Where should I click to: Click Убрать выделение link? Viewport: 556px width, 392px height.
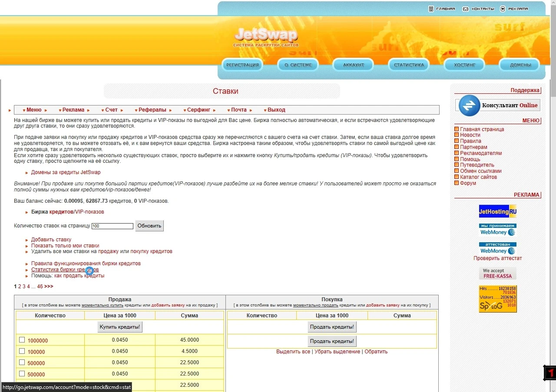337,352
